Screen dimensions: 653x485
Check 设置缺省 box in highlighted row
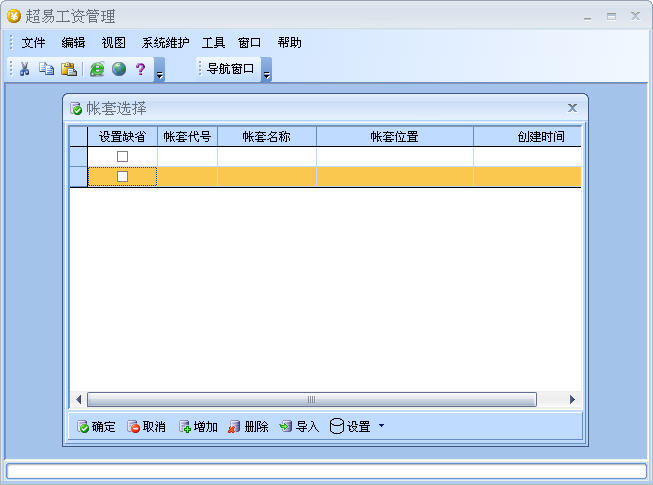[122, 177]
